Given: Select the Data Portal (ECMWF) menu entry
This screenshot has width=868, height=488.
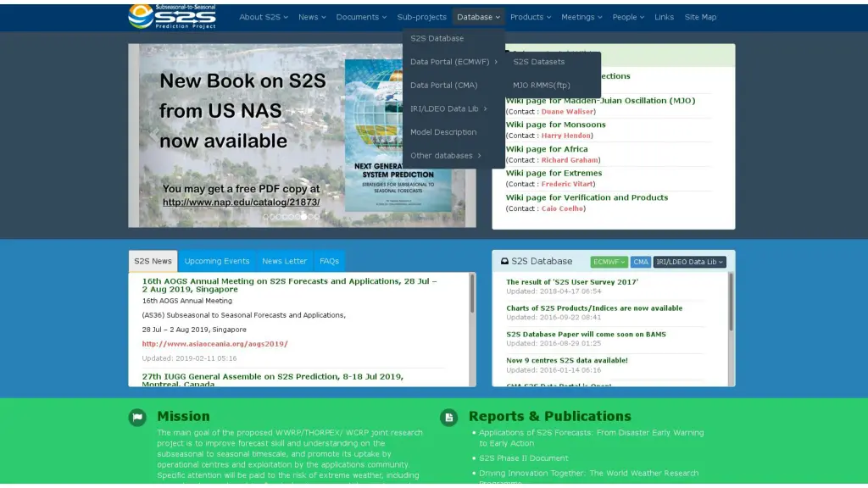Looking at the screenshot, I should [454, 62].
